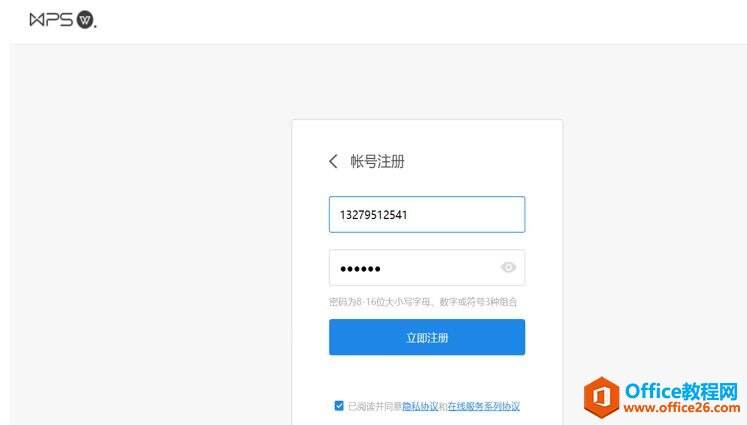
Task: Click the circular W icon beside WPS
Action: pos(85,20)
